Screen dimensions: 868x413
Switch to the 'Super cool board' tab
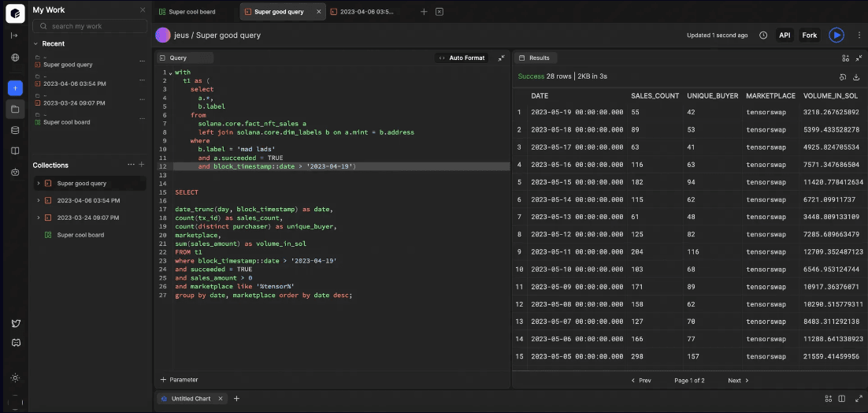tap(191, 12)
